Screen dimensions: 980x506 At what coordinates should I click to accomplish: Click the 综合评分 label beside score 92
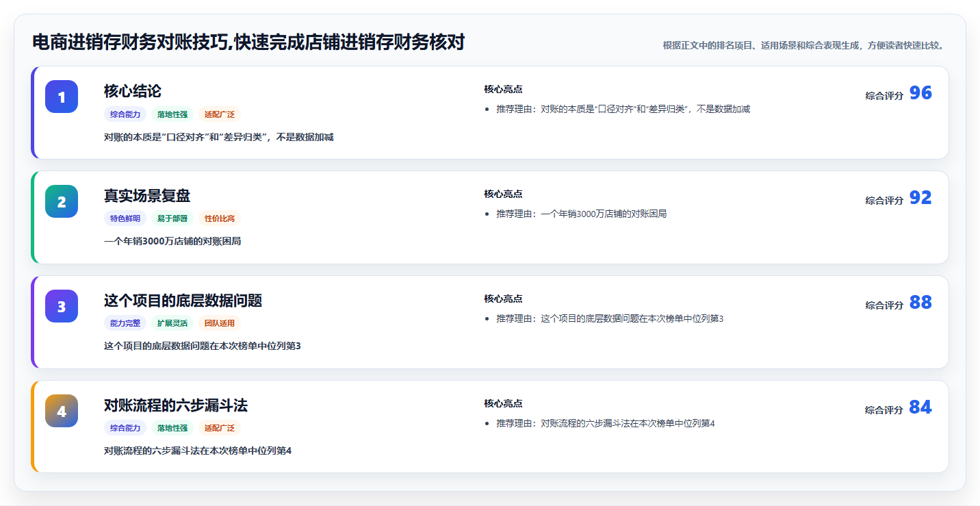point(884,201)
